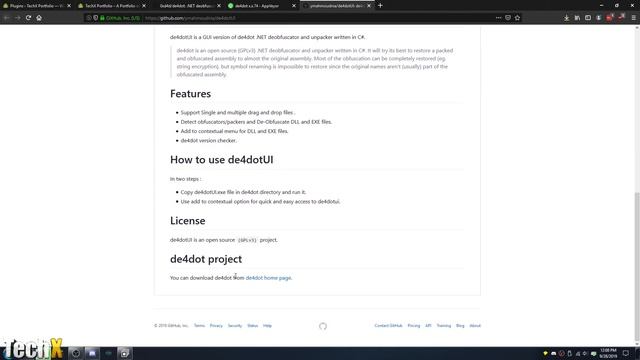
Task: Open the hamburger application menu
Action: [633, 18]
